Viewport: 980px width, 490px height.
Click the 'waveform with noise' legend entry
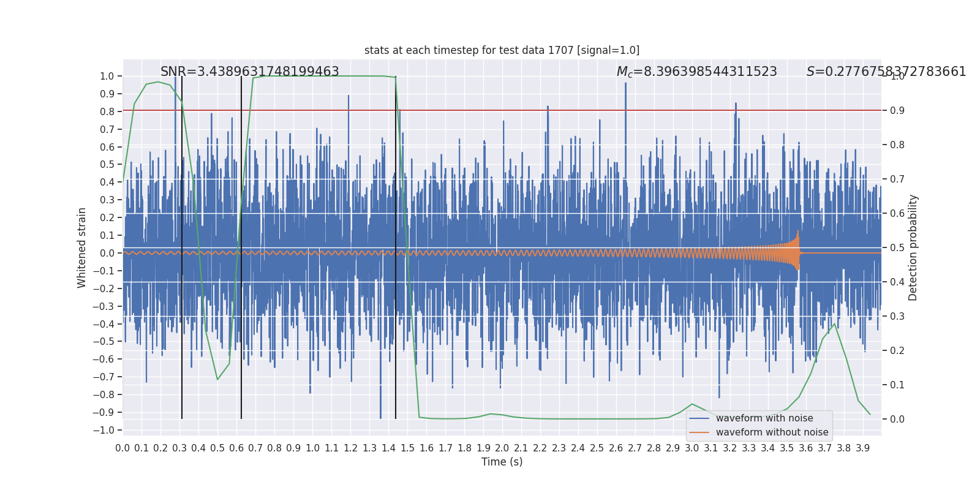(x=764, y=418)
